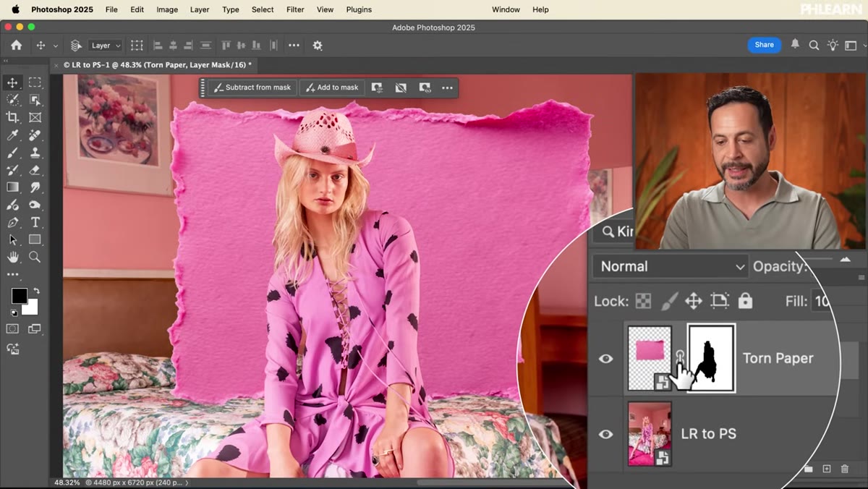Click Add to mask button

click(332, 88)
